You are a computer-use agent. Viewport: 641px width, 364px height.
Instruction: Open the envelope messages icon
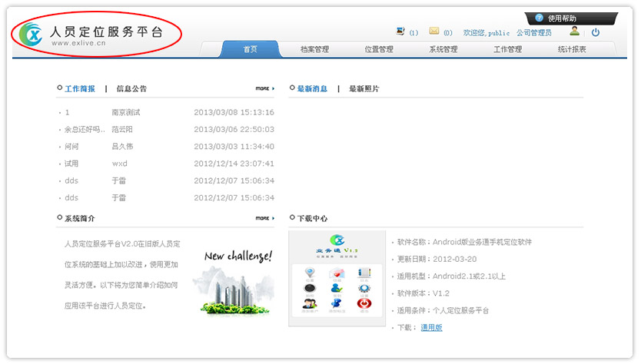pos(434,31)
